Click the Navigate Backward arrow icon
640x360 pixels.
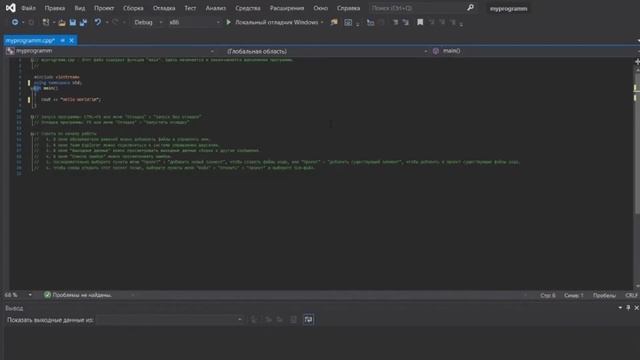[x=15, y=22]
